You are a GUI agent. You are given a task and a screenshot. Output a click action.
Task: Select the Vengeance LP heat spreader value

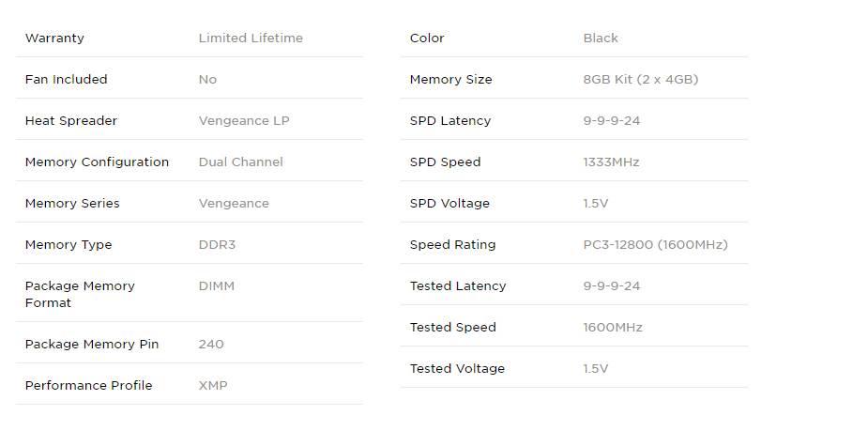pos(244,121)
